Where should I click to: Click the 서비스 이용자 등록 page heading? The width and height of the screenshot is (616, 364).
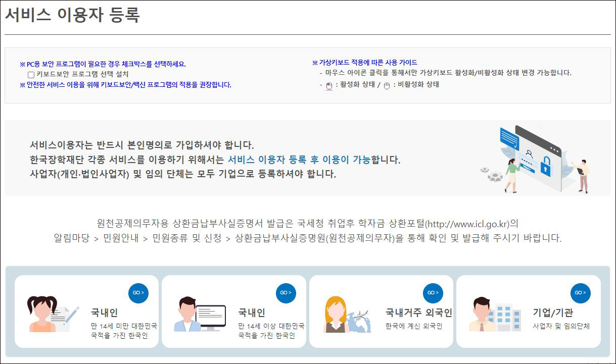click(x=72, y=15)
